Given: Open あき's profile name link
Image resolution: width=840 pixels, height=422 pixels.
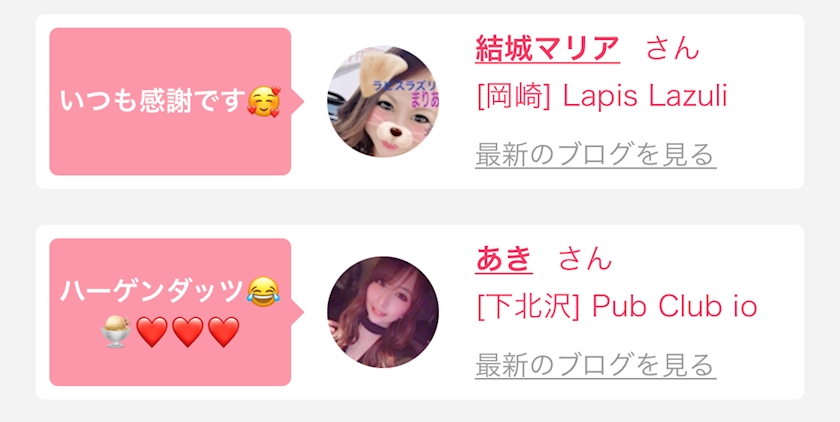Looking at the screenshot, I should pyautogui.click(x=504, y=259).
